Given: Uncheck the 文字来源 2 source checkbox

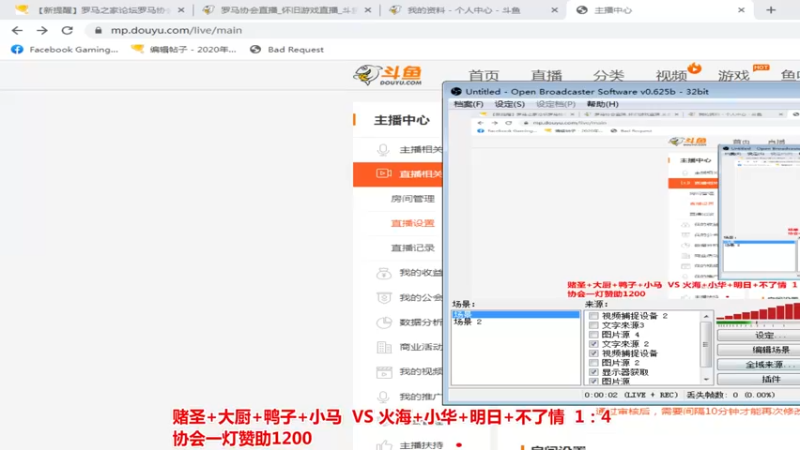Looking at the screenshot, I should click(593, 344).
